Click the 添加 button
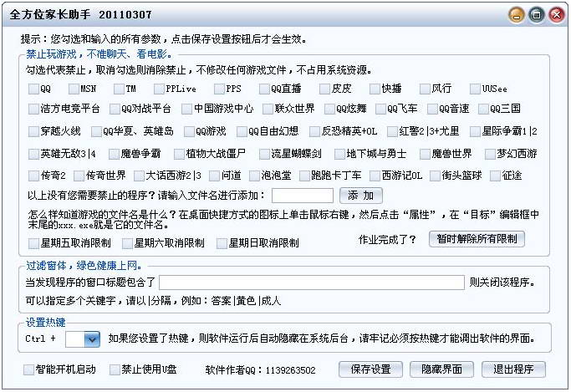 (x=361, y=196)
